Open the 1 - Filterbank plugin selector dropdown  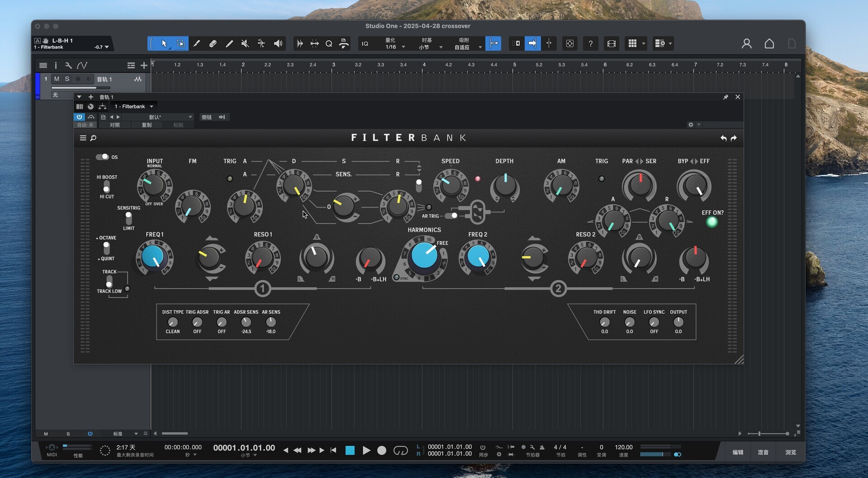(134, 106)
